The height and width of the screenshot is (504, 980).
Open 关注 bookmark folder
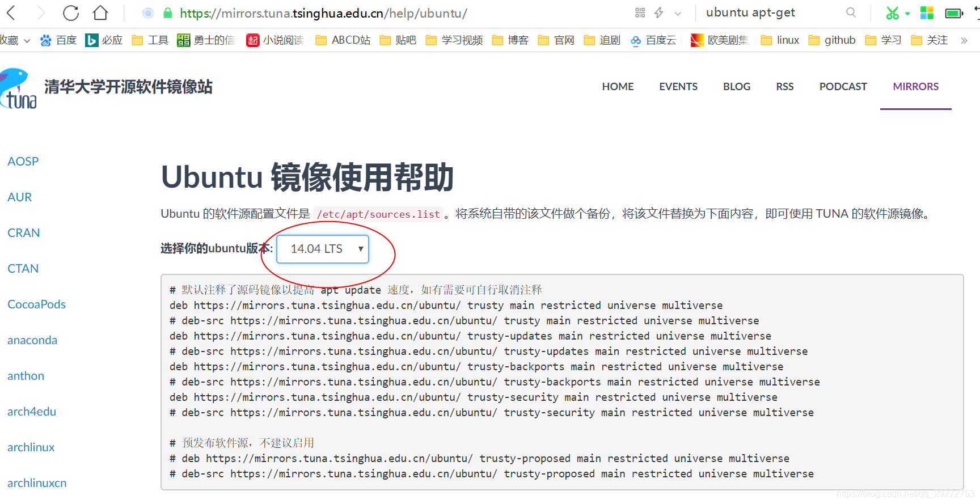(929, 40)
